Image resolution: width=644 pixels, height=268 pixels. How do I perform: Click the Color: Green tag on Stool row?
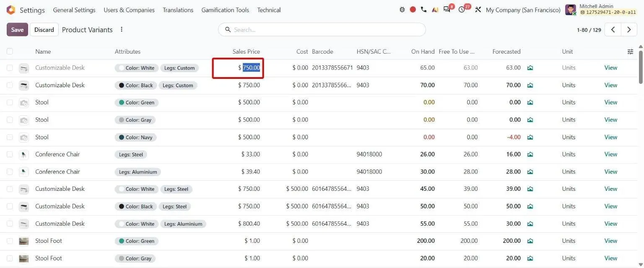tap(137, 102)
